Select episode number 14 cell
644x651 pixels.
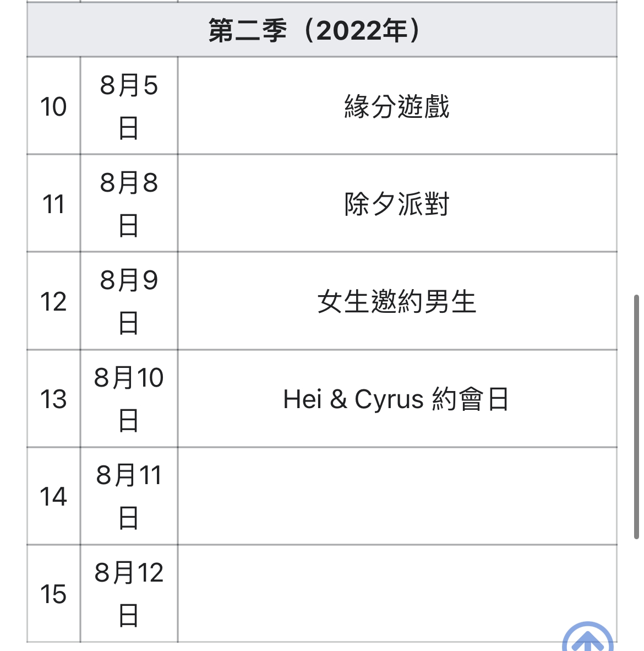(53, 496)
